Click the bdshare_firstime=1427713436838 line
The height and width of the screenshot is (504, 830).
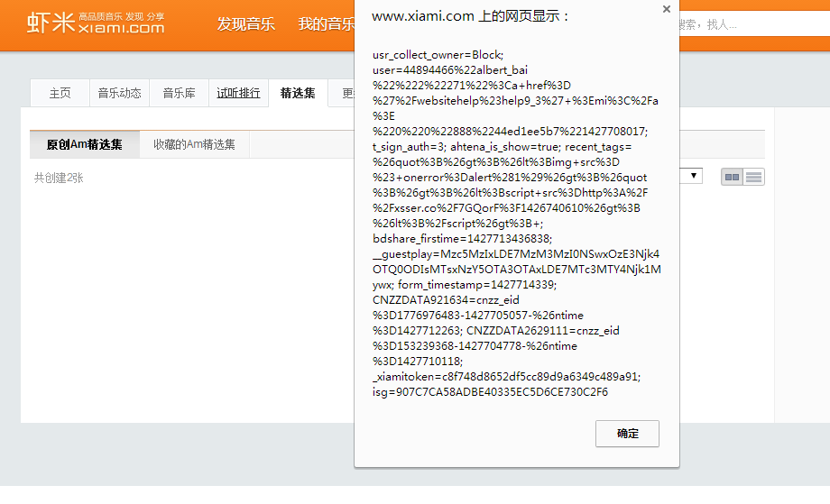[462, 239]
